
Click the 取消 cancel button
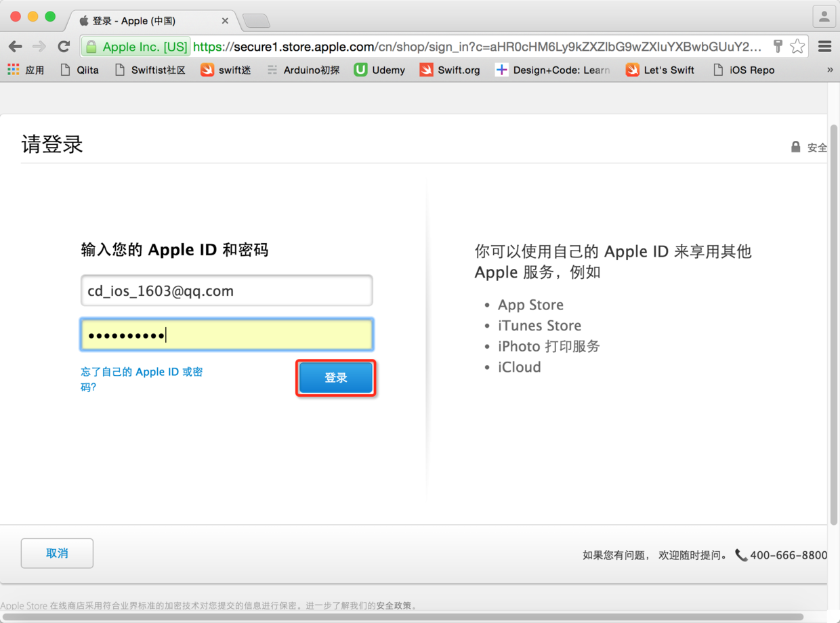[x=57, y=553]
